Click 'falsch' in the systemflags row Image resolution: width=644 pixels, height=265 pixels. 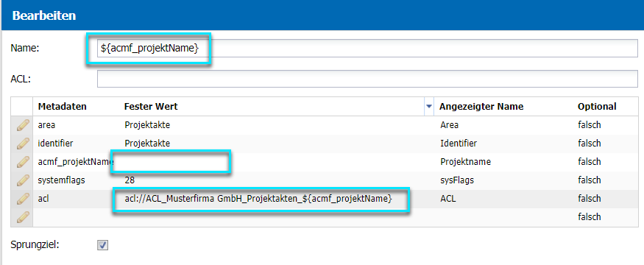click(x=590, y=180)
